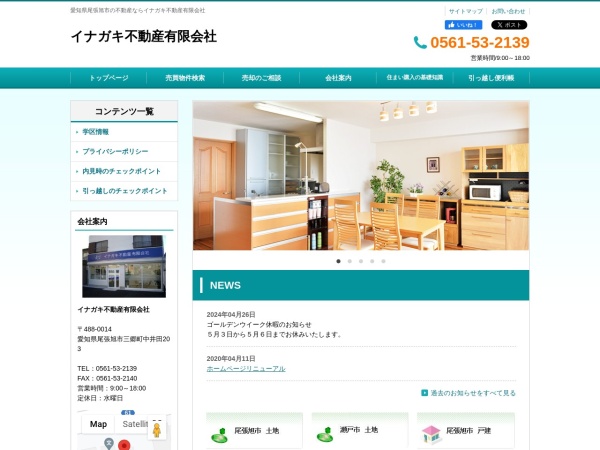The image size is (600, 450).
Task: Open 引っ越しのチェックポイント link
Action: pyautogui.click(x=125, y=191)
